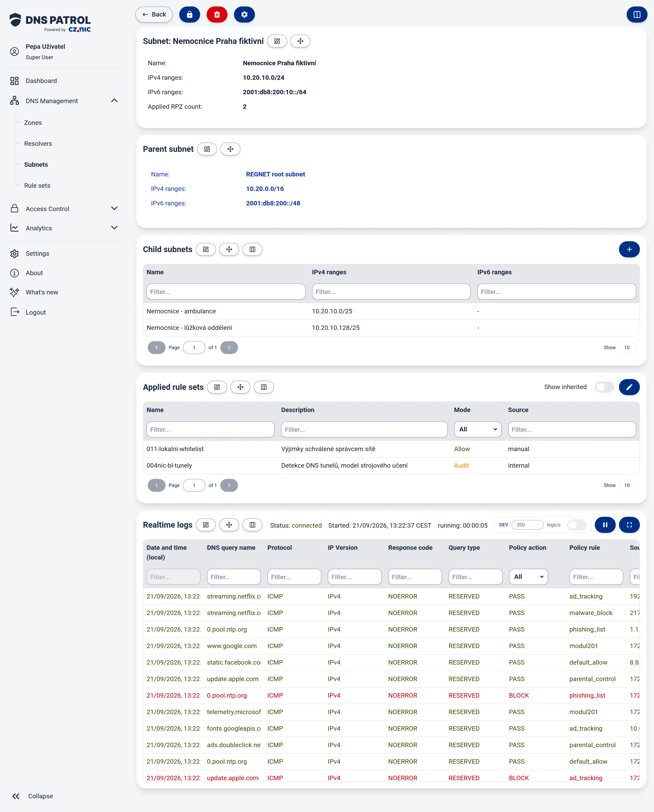Click the logs/s rate field showing 200
This screenshot has height=812, width=654.
[x=527, y=525]
